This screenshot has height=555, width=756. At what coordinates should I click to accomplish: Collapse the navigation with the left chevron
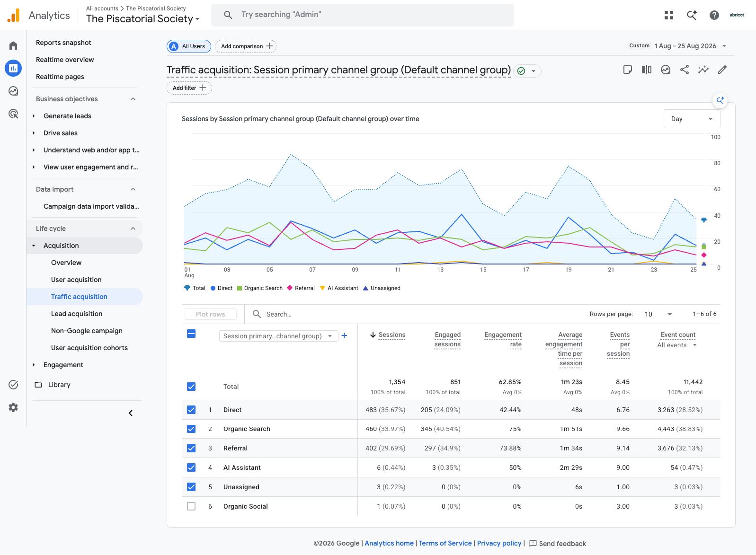pyautogui.click(x=131, y=413)
